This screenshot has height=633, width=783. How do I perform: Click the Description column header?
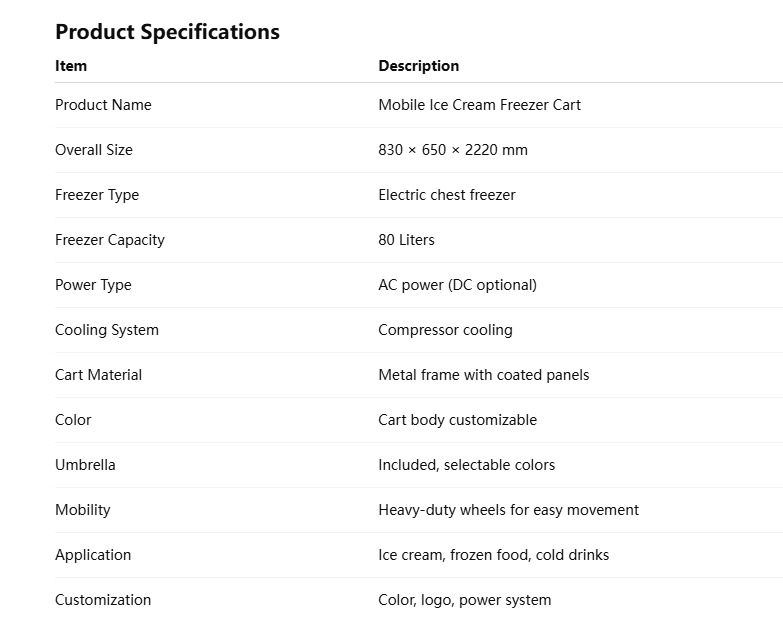point(418,66)
